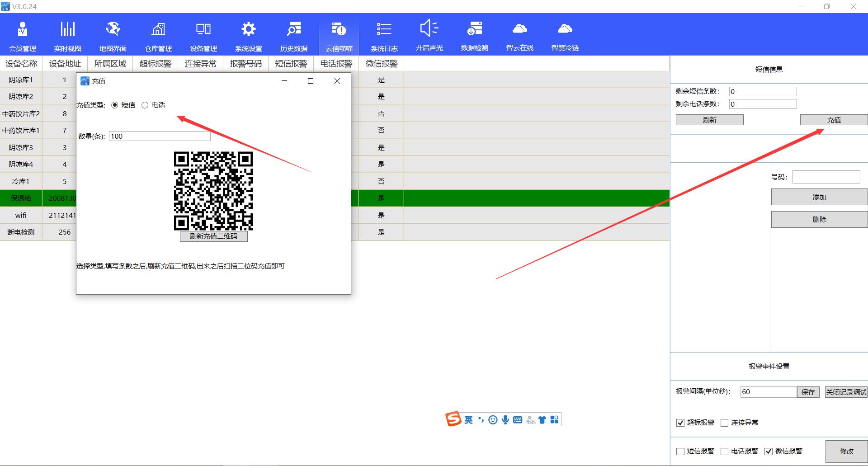Sort by 报警号码 column header
The image size is (868, 466).
point(246,64)
